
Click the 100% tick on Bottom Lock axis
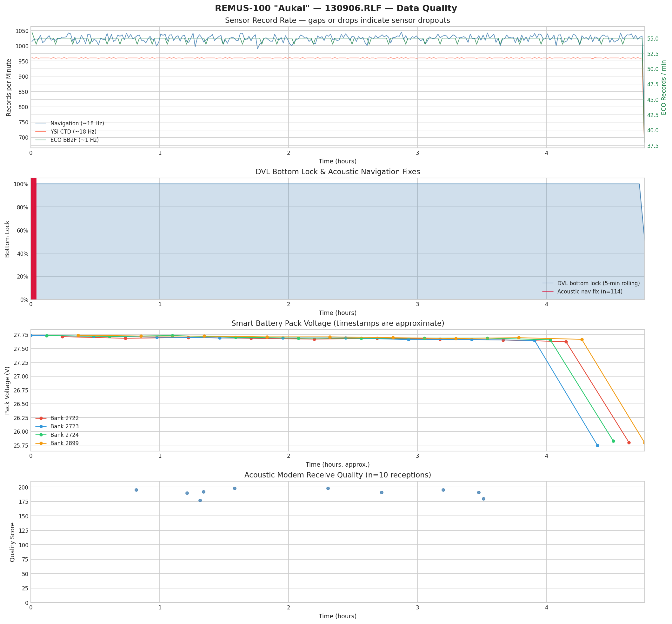[21, 184]
